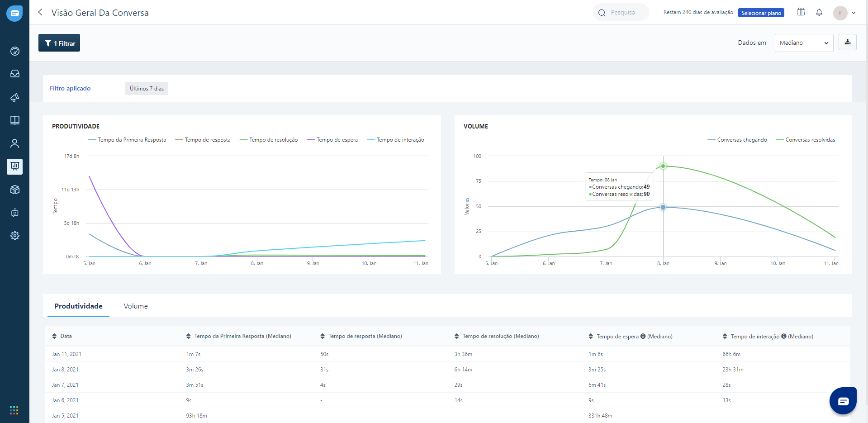Click info icon beside Tempo de espera

pos(643,336)
